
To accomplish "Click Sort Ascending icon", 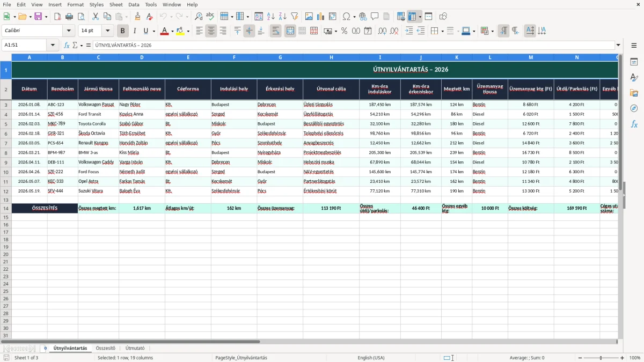I will click(270, 17).
